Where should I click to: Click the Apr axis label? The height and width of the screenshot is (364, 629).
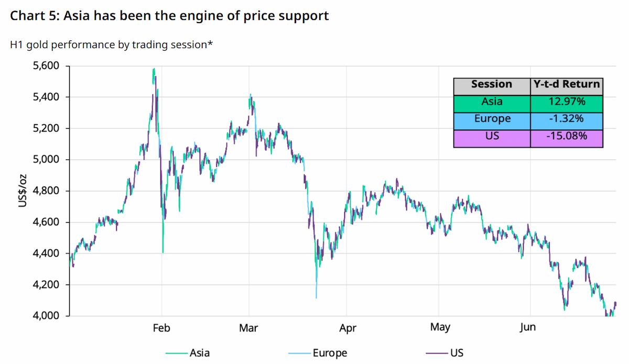coord(348,328)
